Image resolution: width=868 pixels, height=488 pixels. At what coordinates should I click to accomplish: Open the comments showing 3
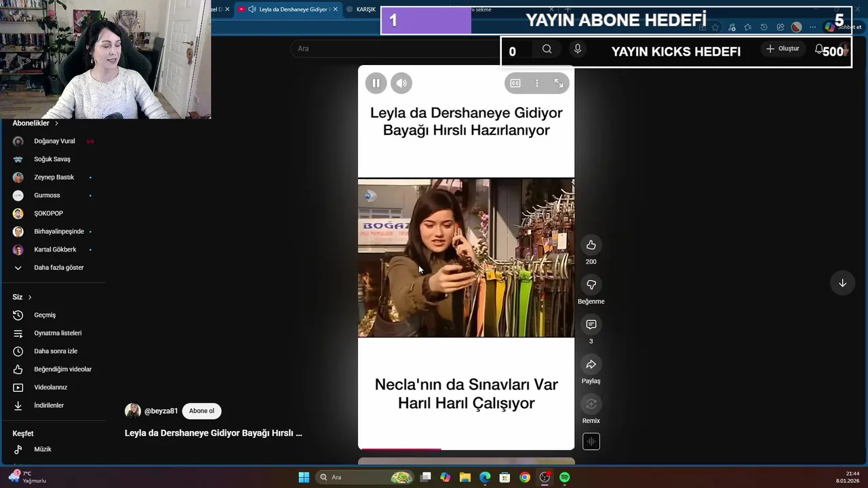coord(591,325)
